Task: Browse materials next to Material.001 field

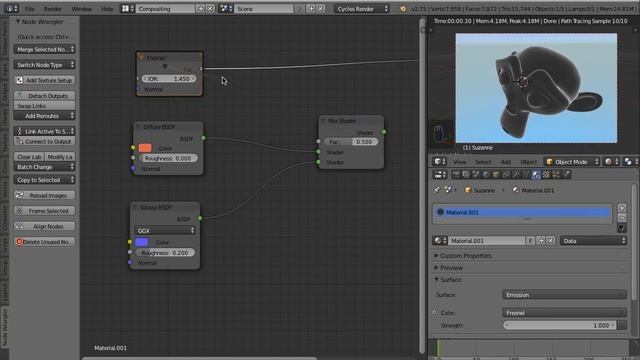Action: tap(440, 241)
